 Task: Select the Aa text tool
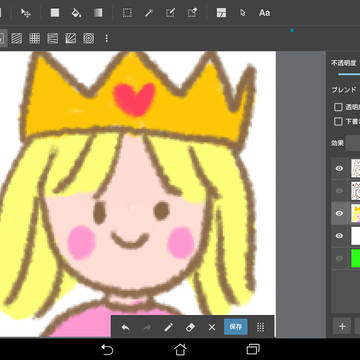pos(264,13)
